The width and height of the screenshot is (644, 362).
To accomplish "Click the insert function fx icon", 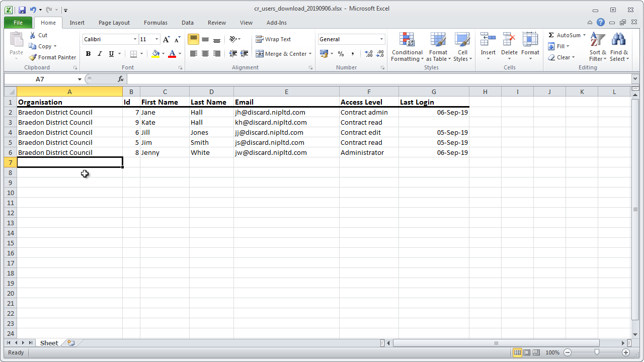I will pyautogui.click(x=121, y=79).
